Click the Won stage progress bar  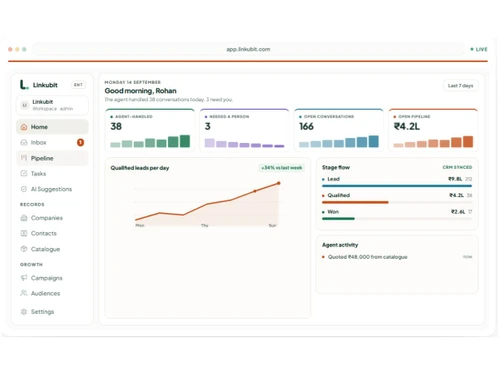397,219
